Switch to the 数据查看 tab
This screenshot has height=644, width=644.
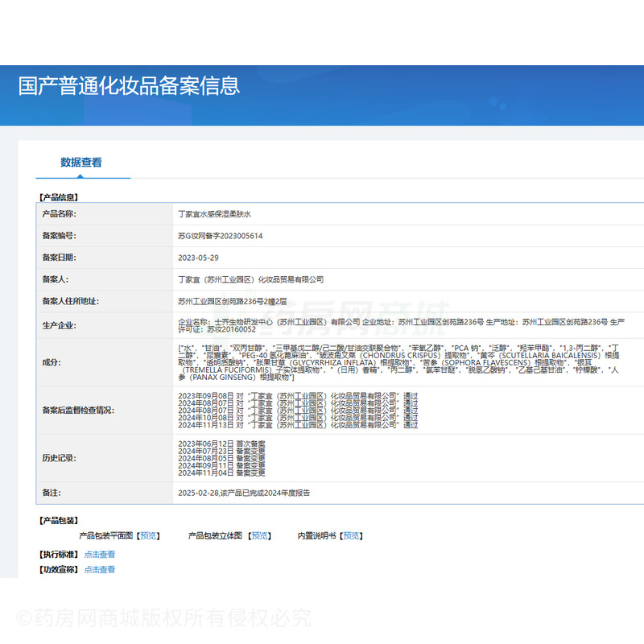pos(81,163)
